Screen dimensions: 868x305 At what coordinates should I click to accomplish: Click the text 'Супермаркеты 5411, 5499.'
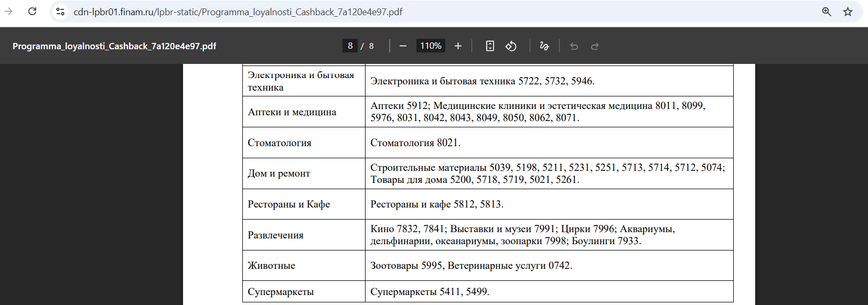tap(430, 291)
